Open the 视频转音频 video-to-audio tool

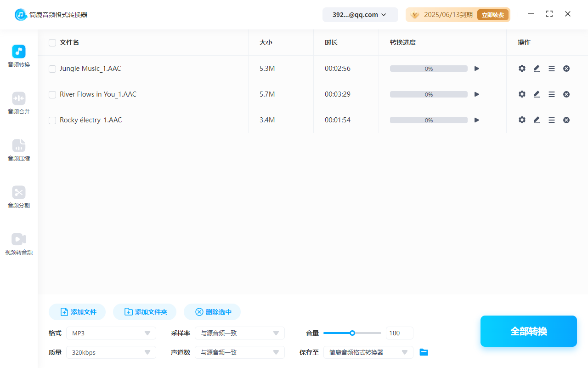[x=18, y=243]
